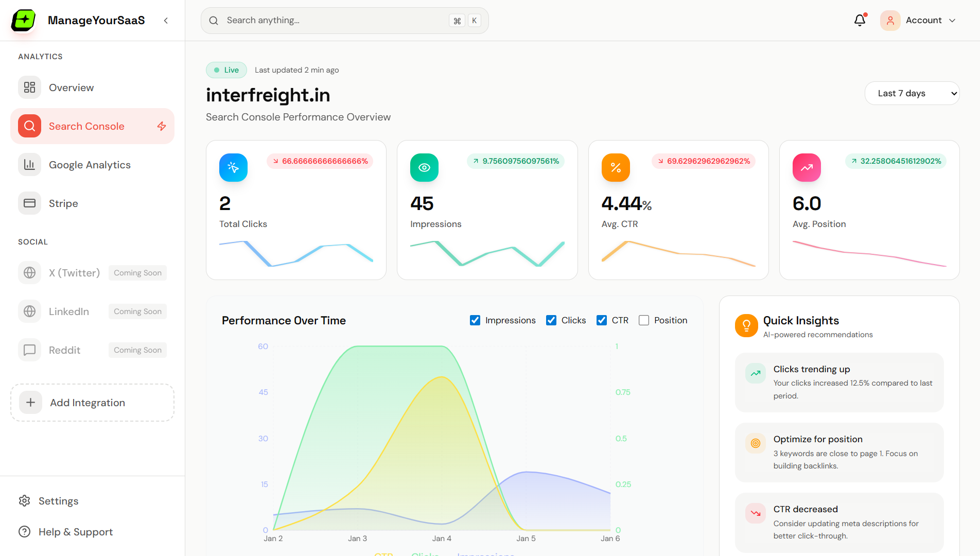Click the Impressions eye icon
Screen dimensions: 980x556
(x=424, y=167)
